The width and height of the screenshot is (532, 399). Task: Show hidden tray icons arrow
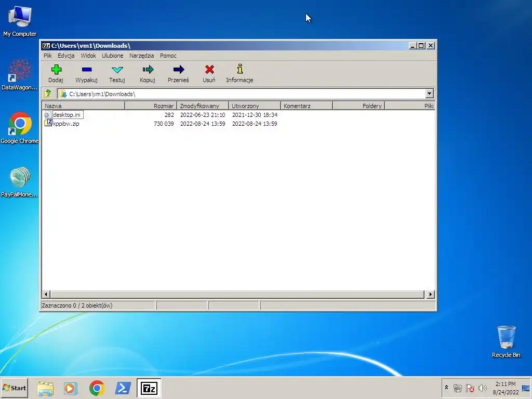446,388
